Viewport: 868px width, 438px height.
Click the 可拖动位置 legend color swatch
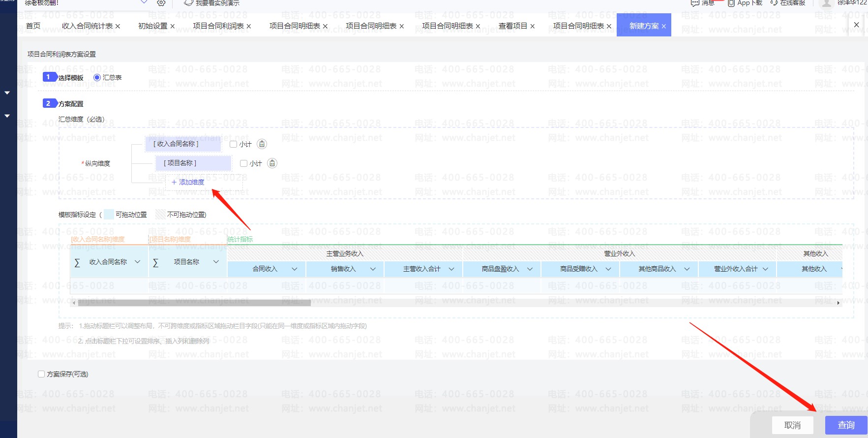(x=109, y=215)
